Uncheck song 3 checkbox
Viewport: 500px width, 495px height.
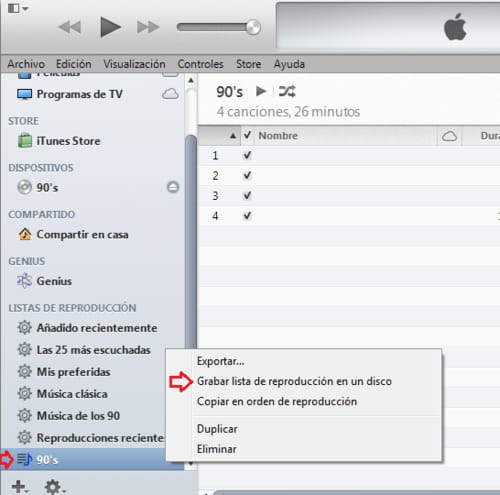[x=247, y=195]
